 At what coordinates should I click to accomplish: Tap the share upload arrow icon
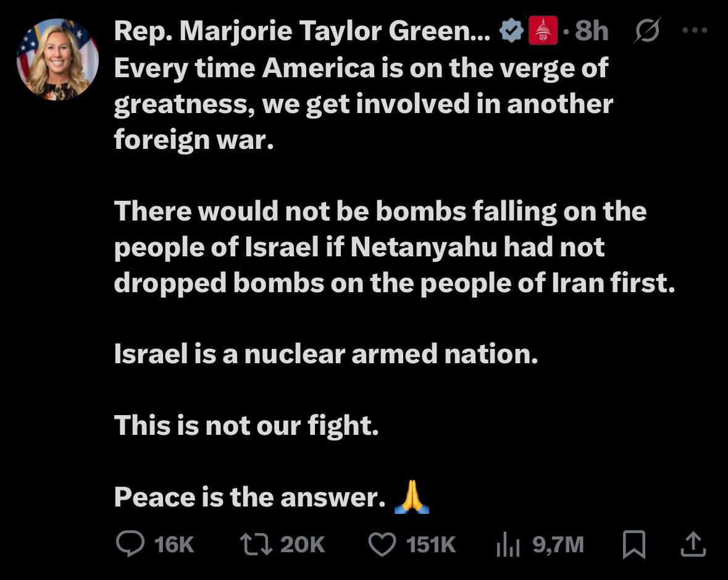coord(693,544)
